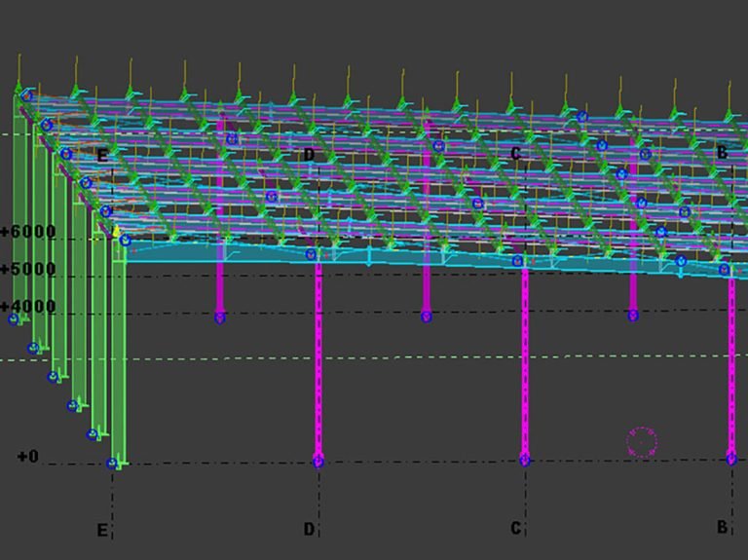This screenshot has width=748, height=560.
Task: Click the +5000 elevation label
Action: click(x=28, y=269)
